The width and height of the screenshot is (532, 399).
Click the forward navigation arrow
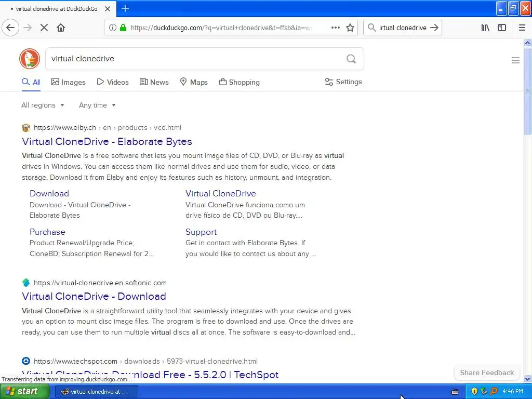pyautogui.click(x=28, y=28)
